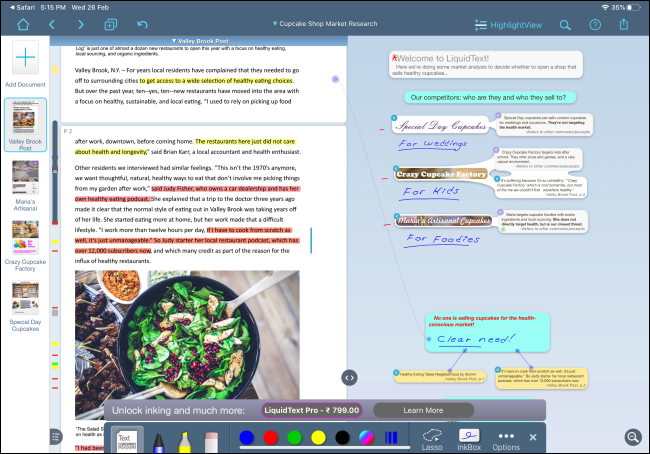Select Valley Brook Post document thumbnail
The image size is (650, 454).
tap(25, 125)
